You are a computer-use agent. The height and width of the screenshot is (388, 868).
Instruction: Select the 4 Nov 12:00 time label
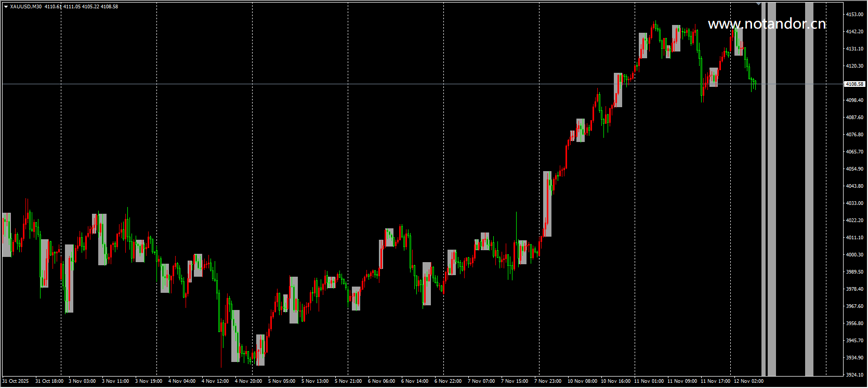coord(215,381)
